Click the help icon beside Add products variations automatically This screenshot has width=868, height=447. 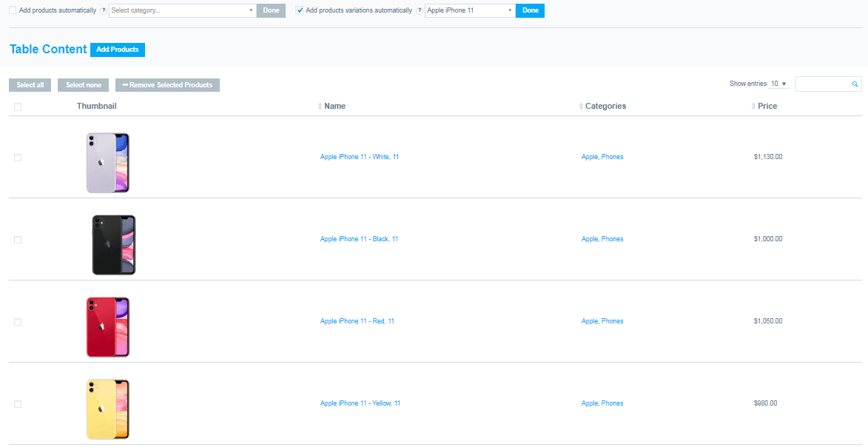[x=420, y=10]
